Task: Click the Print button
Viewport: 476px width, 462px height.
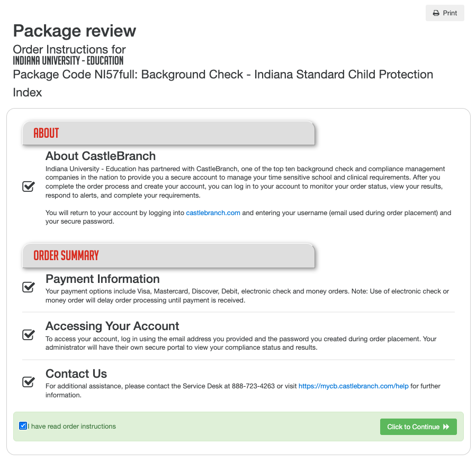Action: pos(445,13)
